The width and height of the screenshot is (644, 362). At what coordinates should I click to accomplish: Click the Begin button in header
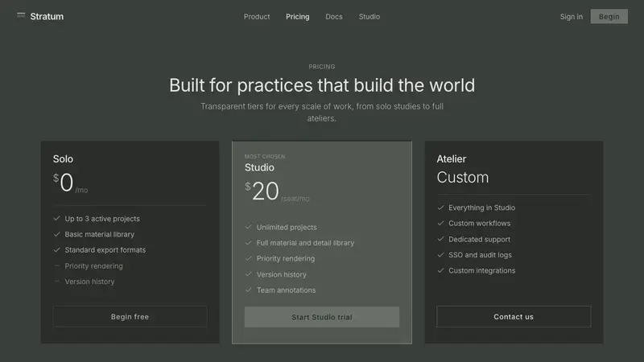[x=609, y=16]
